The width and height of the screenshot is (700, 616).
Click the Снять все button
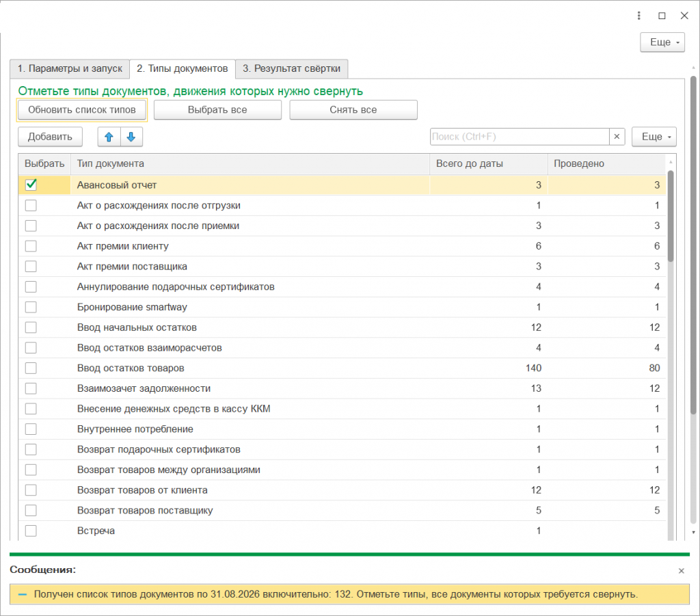[x=353, y=110]
